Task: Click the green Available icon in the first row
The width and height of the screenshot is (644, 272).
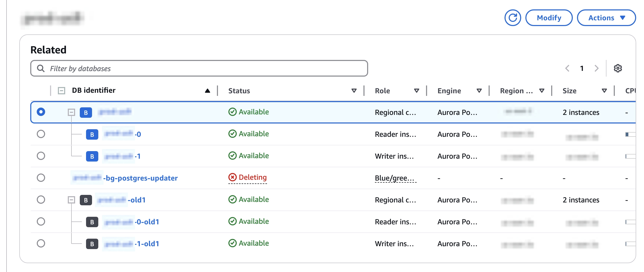Action: (232, 112)
